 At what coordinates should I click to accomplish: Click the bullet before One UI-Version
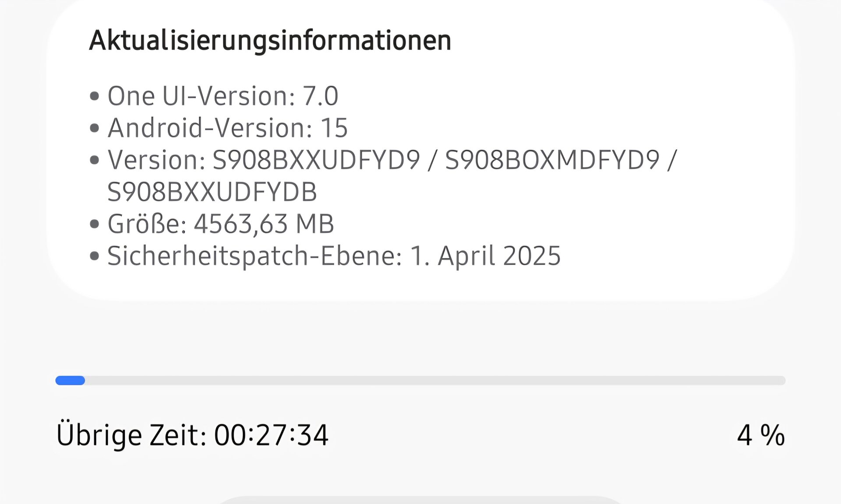coord(94,96)
